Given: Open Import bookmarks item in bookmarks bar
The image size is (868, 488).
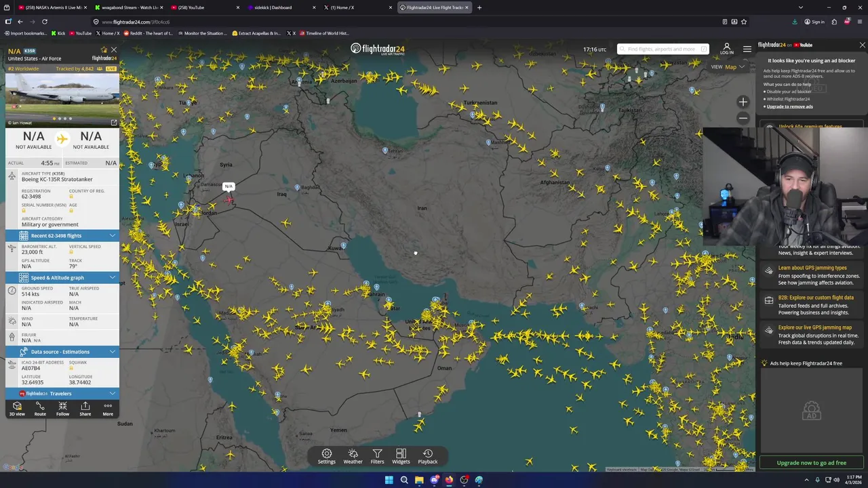Looking at the screenshot, I should pos(25,33).
